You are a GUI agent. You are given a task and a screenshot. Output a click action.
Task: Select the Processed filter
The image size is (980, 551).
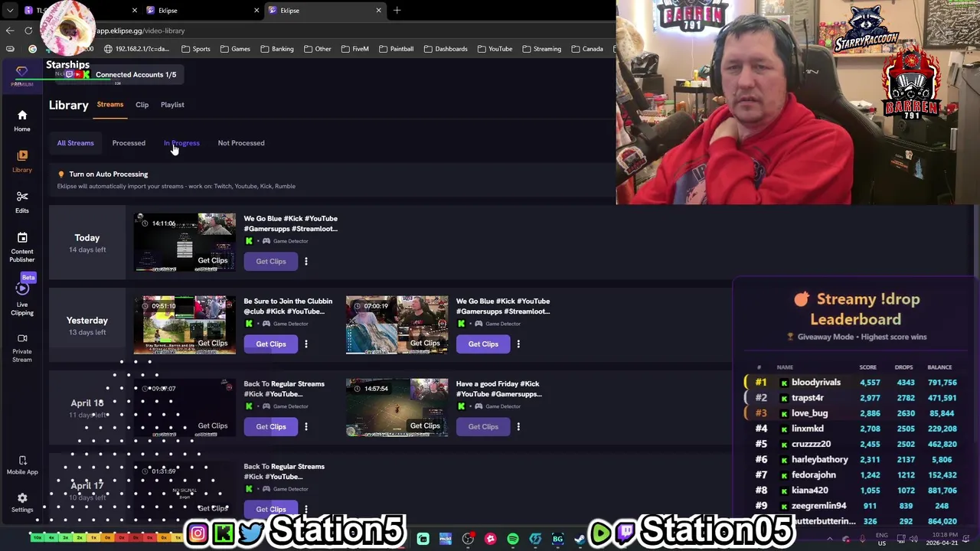tap(129, 143)
